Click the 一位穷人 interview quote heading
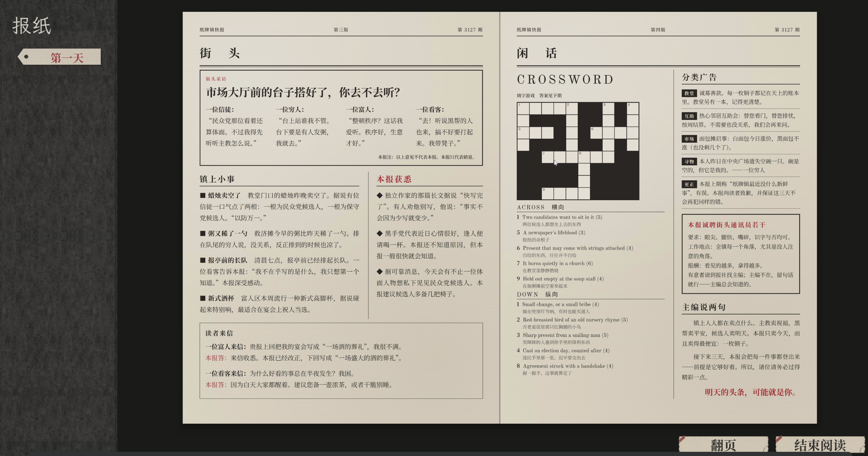This screenshot has height=456, width=868. [290, 109]
